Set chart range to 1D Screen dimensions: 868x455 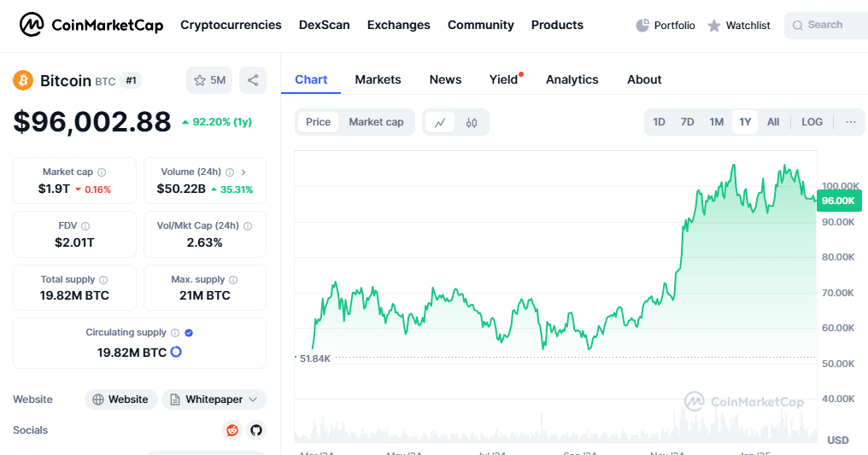click(x=659, y=122)
